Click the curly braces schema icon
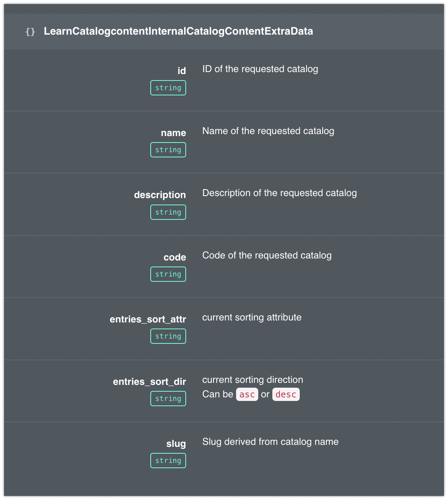Viewport: 448px width, 500px height. pos(30,31)
